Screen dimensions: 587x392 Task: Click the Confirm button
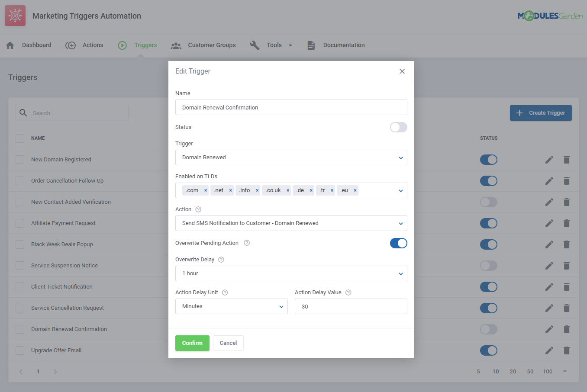pyautogui.click(x=192, y=343)
